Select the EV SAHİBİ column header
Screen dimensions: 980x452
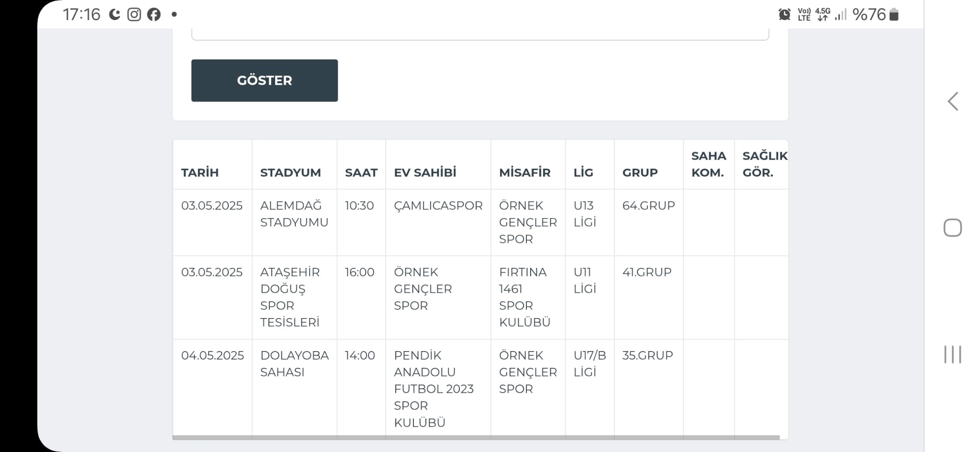point(425,173)
